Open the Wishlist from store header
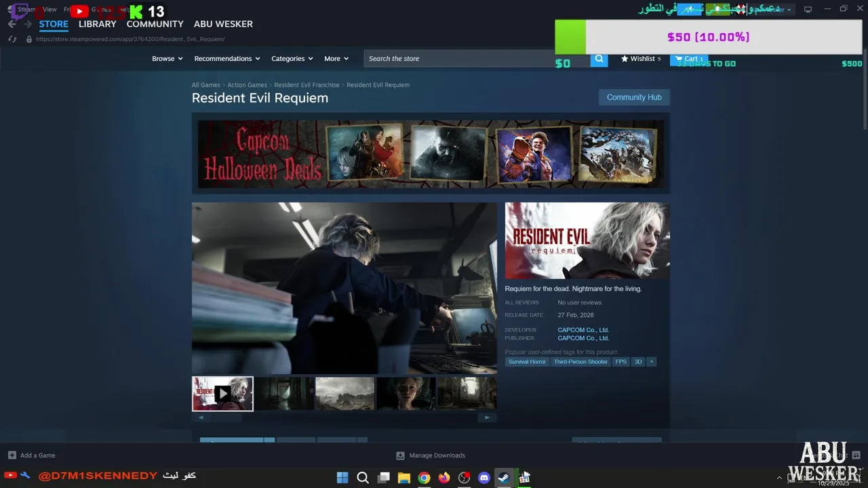868x488 pixels. [641, 59]
